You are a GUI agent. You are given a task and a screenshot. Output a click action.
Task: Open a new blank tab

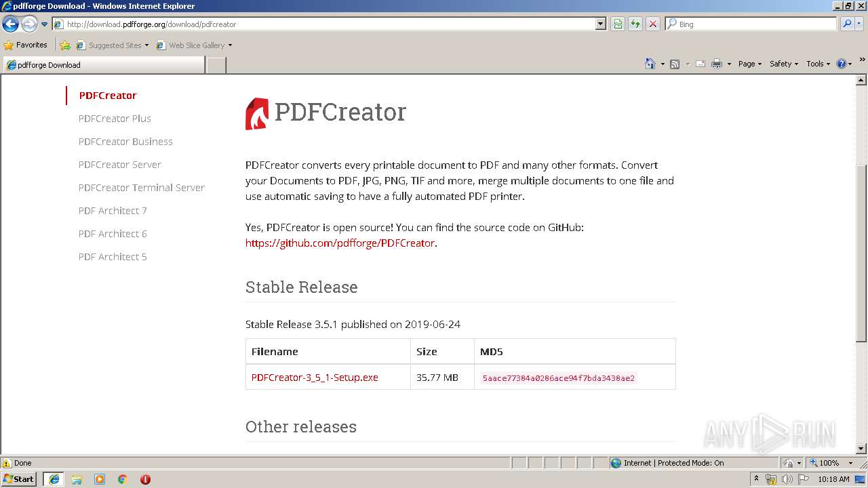(216, 65)
